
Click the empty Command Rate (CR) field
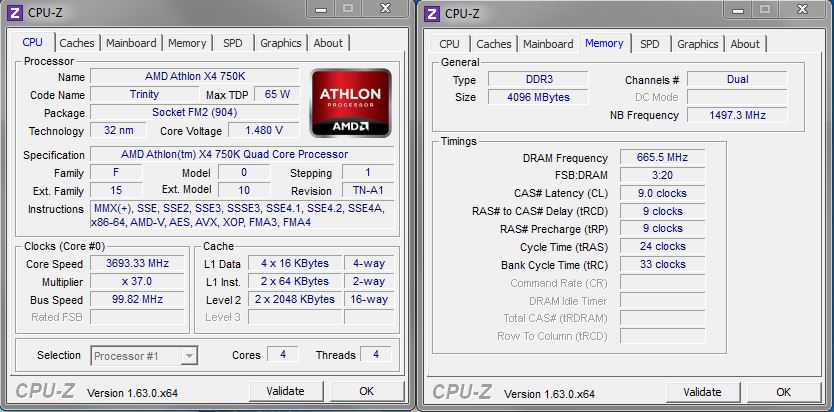tap(663, 282)
